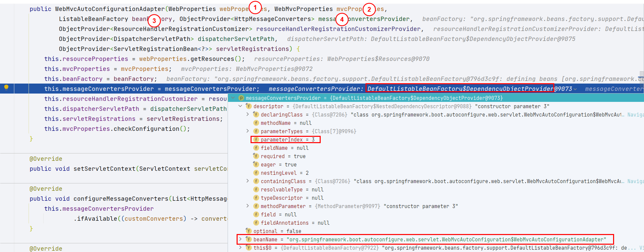Expand the methodParameter node
Viewport: 644px width, 252px height.
248,206
